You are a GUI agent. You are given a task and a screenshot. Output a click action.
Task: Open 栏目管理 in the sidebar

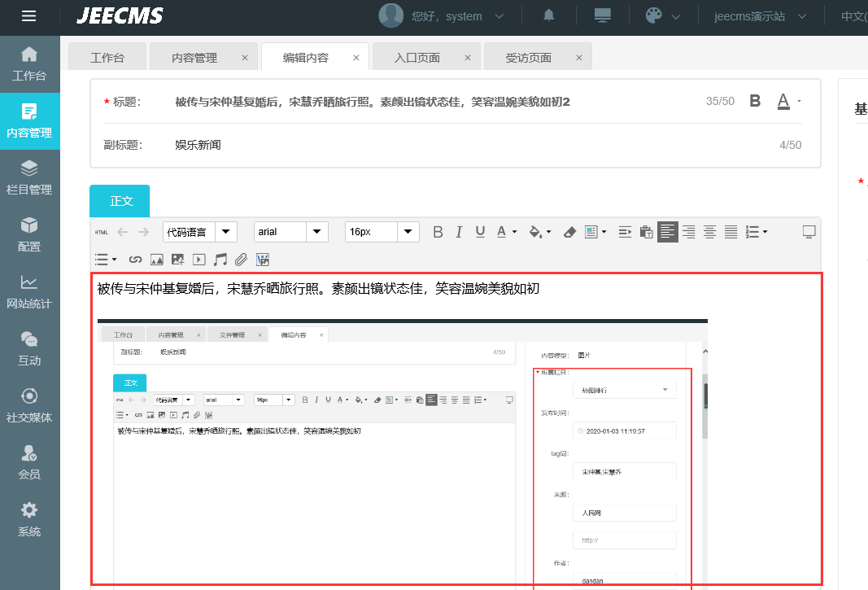tap(29, 177)
